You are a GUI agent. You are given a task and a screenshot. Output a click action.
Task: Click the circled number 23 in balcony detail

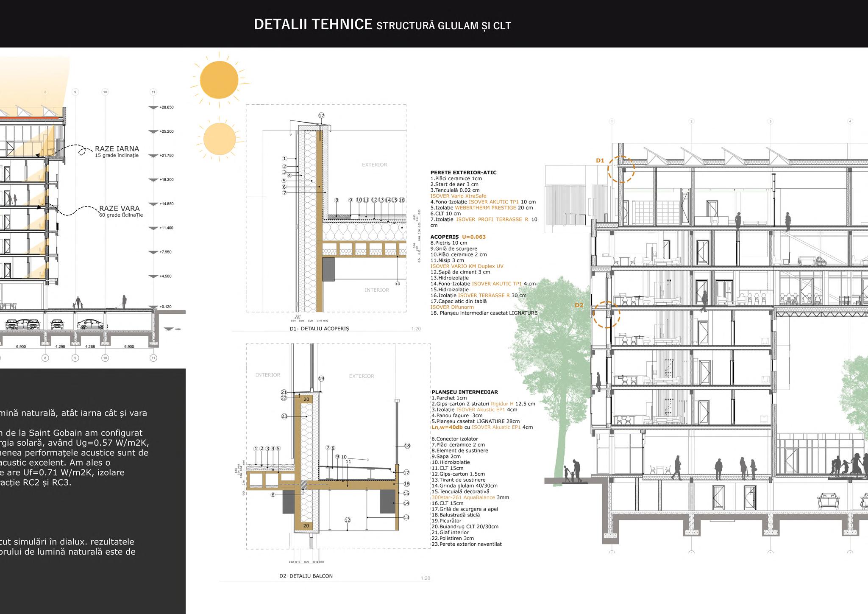click(284, 416)
